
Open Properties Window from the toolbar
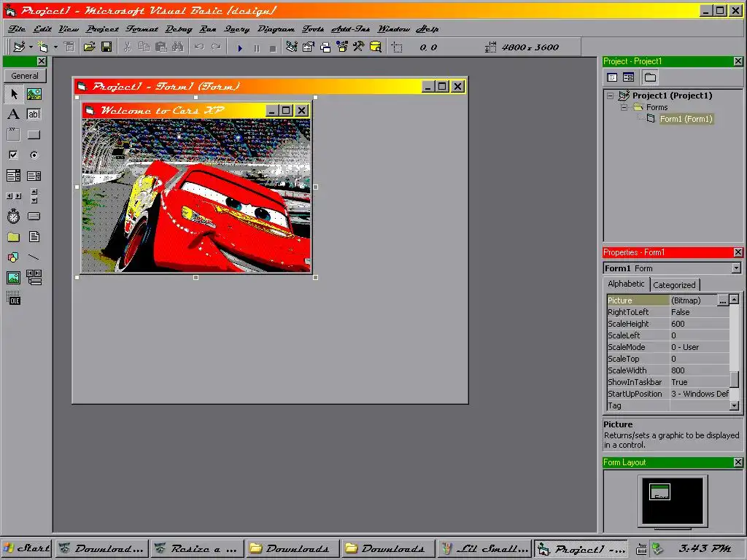[x=309, y=47]
